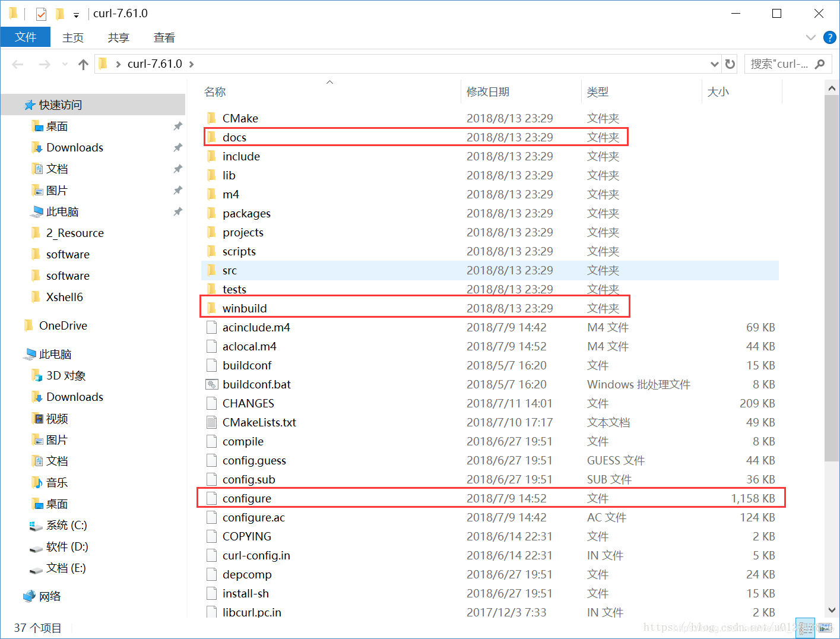Click the search magnifier icon
Image resolution: width=840 pixels, height=639 pixels.
[820, 64]
